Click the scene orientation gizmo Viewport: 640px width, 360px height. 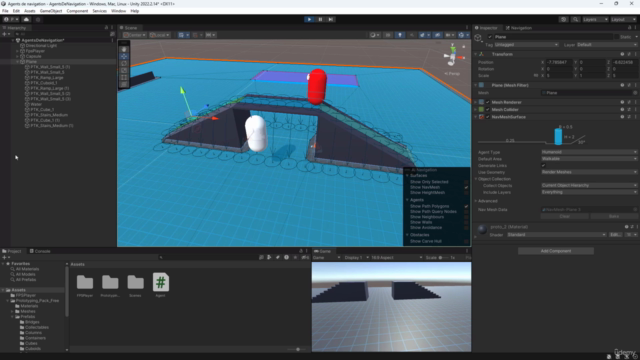(x=453, y=56)
